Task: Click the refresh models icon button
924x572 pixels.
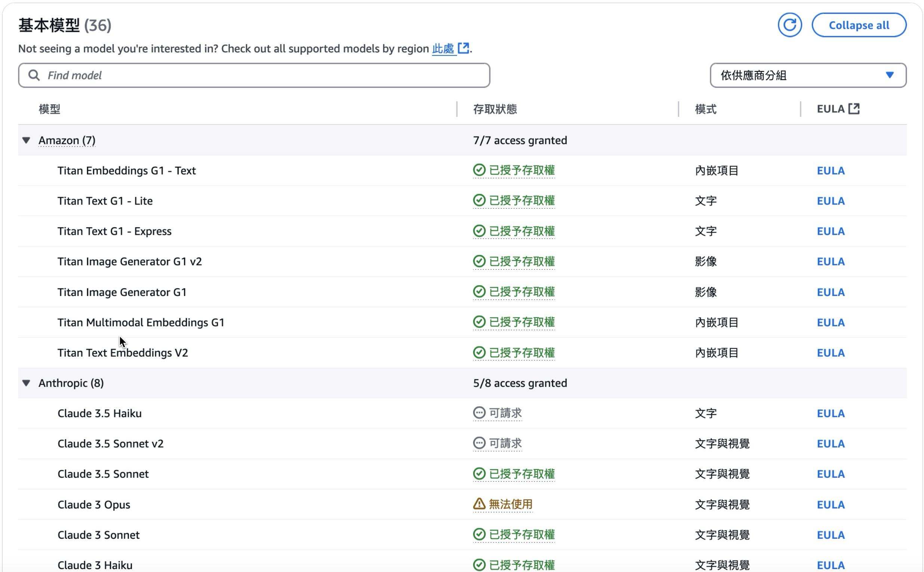Action: (x=789, y=25)
